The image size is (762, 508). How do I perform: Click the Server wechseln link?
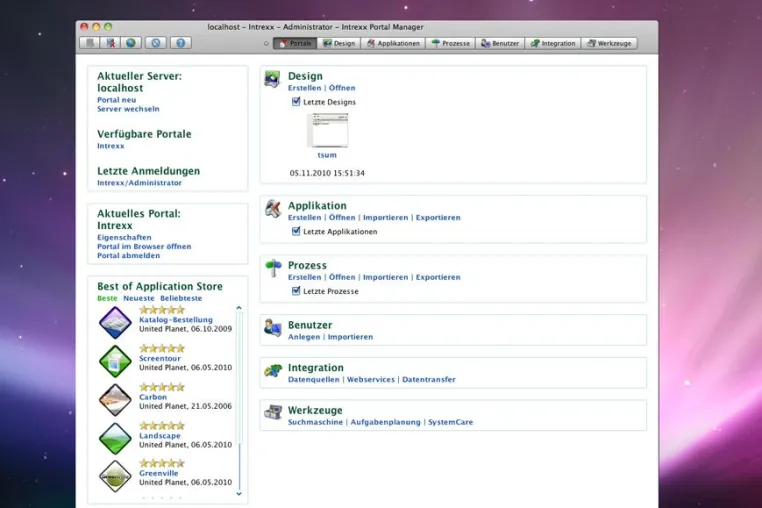(x=128, y=109)
